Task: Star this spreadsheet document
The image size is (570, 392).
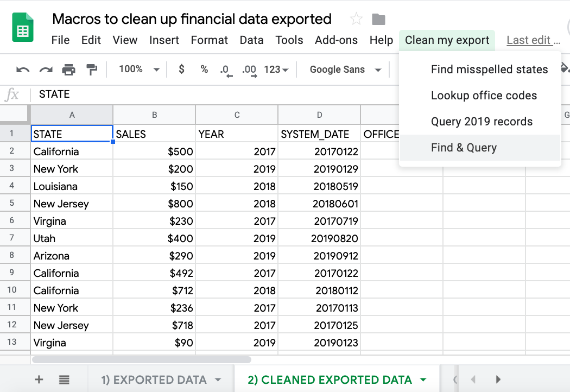Action: point(356,20)
